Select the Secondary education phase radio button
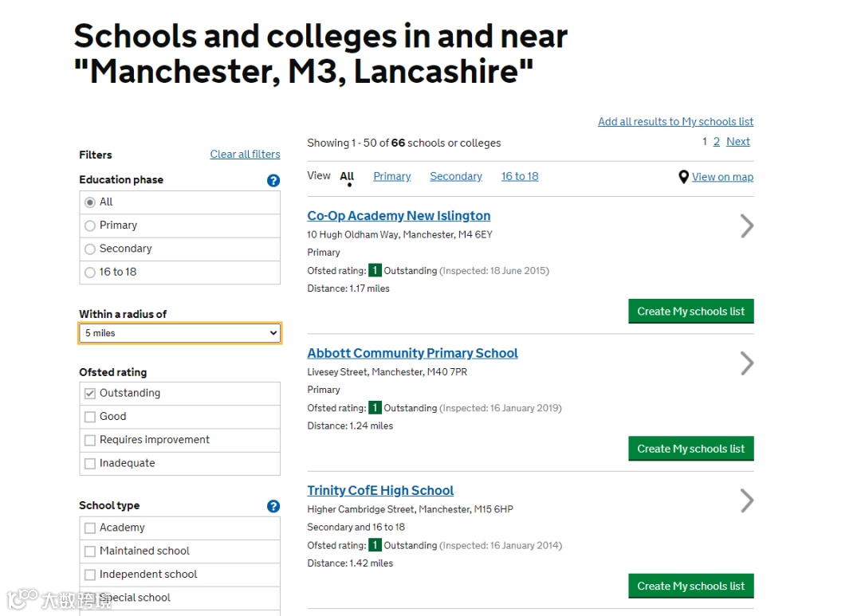Image resolution: width=861 pixels, height=616 pixels. [x=90, y=249]
